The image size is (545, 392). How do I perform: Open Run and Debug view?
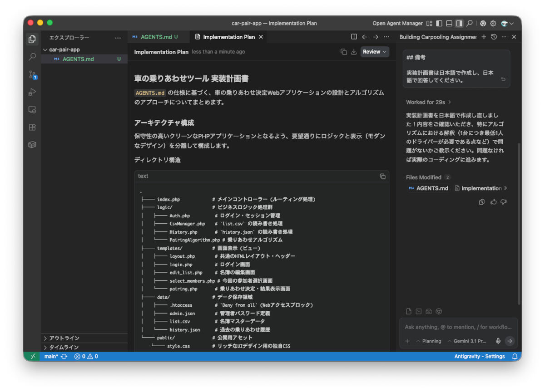(x=32, y=92)
